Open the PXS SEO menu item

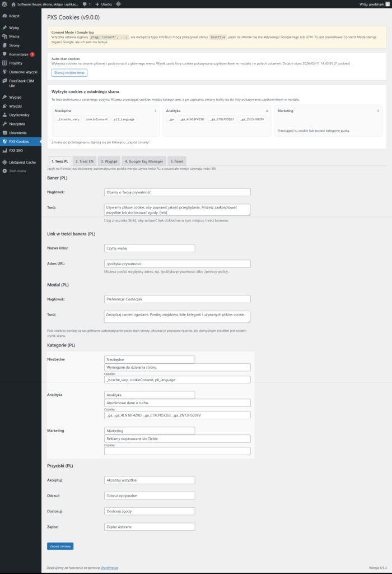click(16, 150)
